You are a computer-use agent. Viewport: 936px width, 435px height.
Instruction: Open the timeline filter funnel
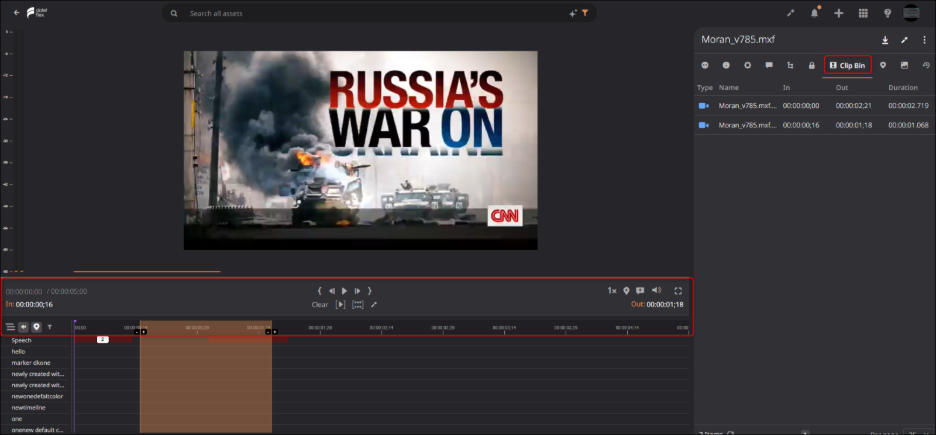click(x=50, y=327)
